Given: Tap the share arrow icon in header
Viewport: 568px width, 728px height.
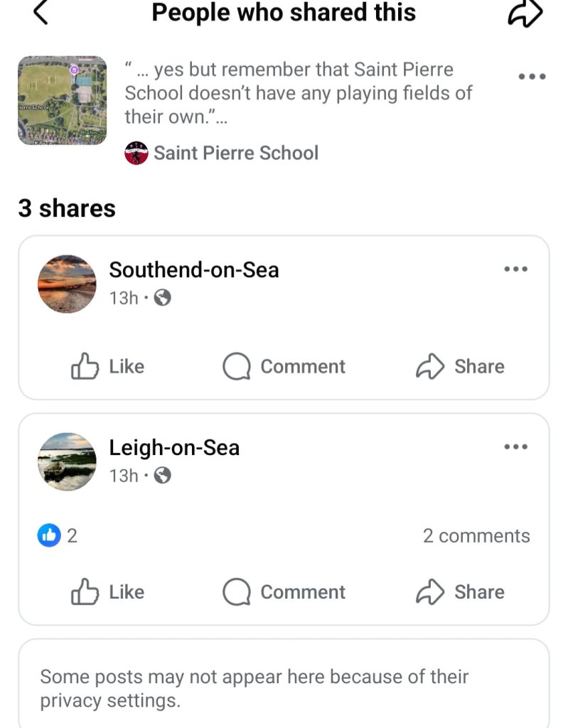Looking at the screenshot, I should coord(525,13).
